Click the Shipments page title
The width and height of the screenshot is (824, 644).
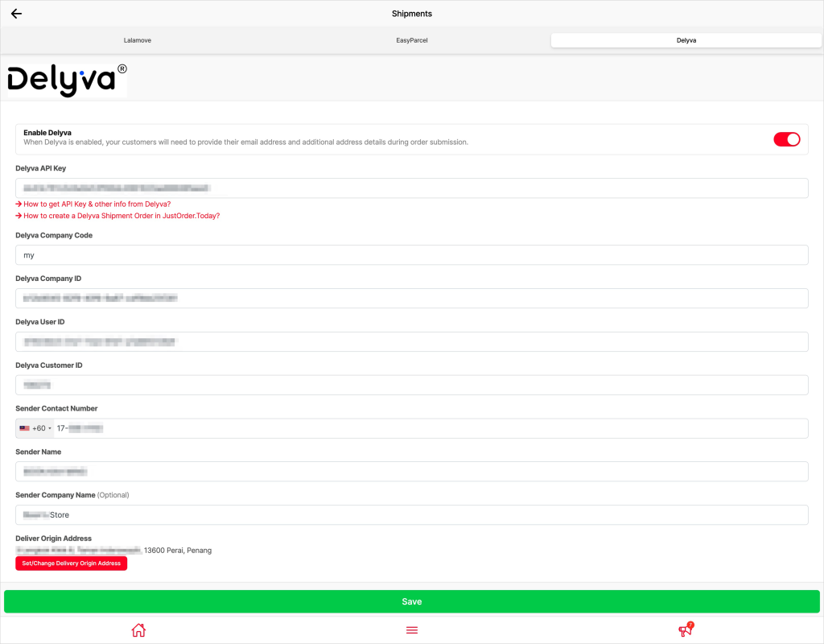[x=412, y=14]
